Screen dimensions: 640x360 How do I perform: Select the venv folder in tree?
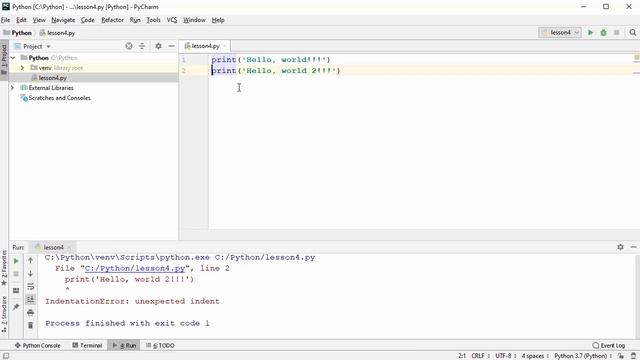tap(45, 68)
